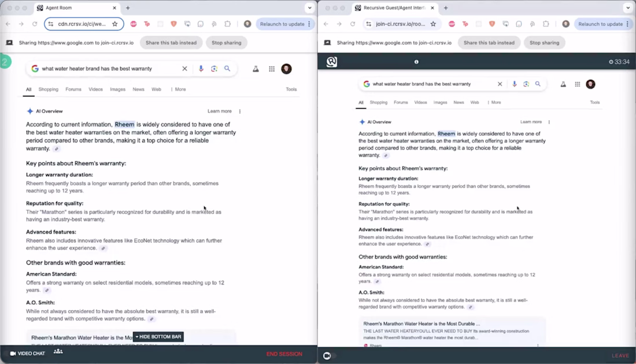The image size is (636, 364).
Task: Open Chrome menu beside left Relaunch to update
Action: click(309, 24)
